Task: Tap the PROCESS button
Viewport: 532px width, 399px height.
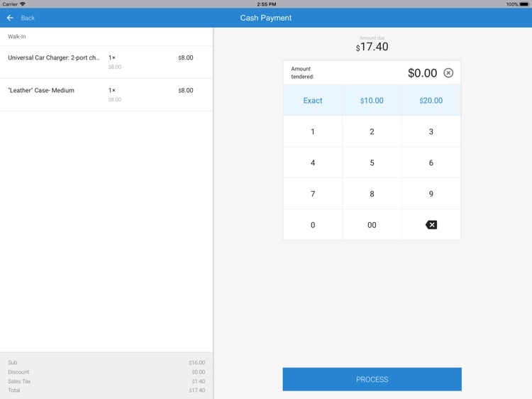Action: (x=372, y=379)
